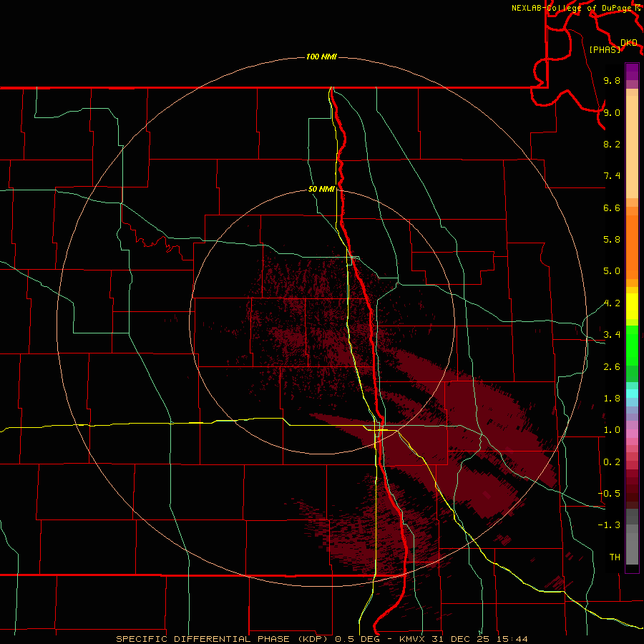
Task: Click the -0.5 value on the color scale
Action: (609, 494)
